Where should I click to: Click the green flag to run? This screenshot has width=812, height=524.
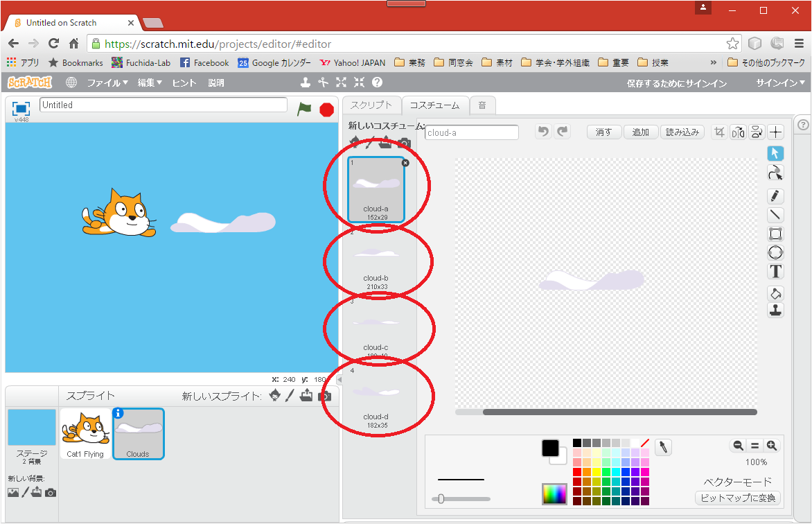click(304, 109)
